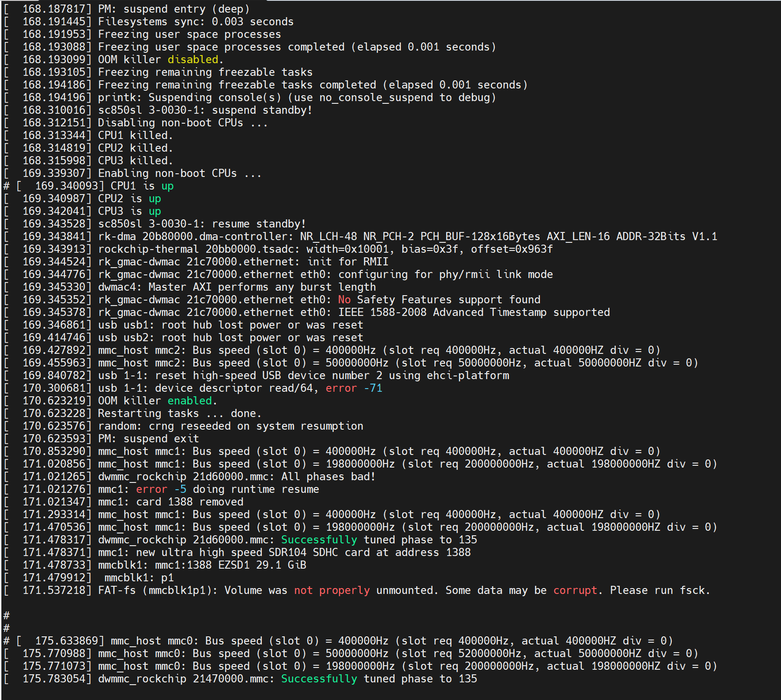
Task: Click the timestamp 168.187817
Action: click(x=56, y=9)
